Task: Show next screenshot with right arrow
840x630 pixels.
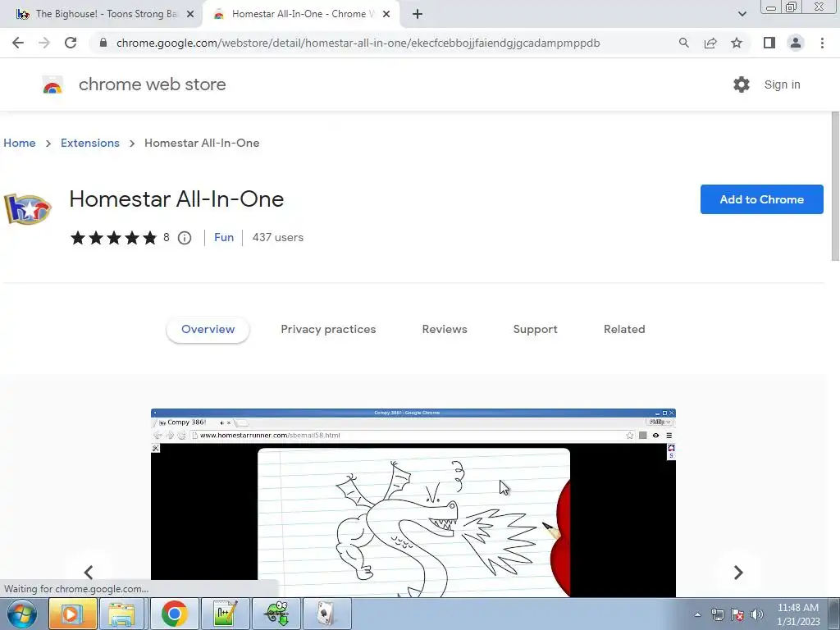Action: [x=738, y=572]
